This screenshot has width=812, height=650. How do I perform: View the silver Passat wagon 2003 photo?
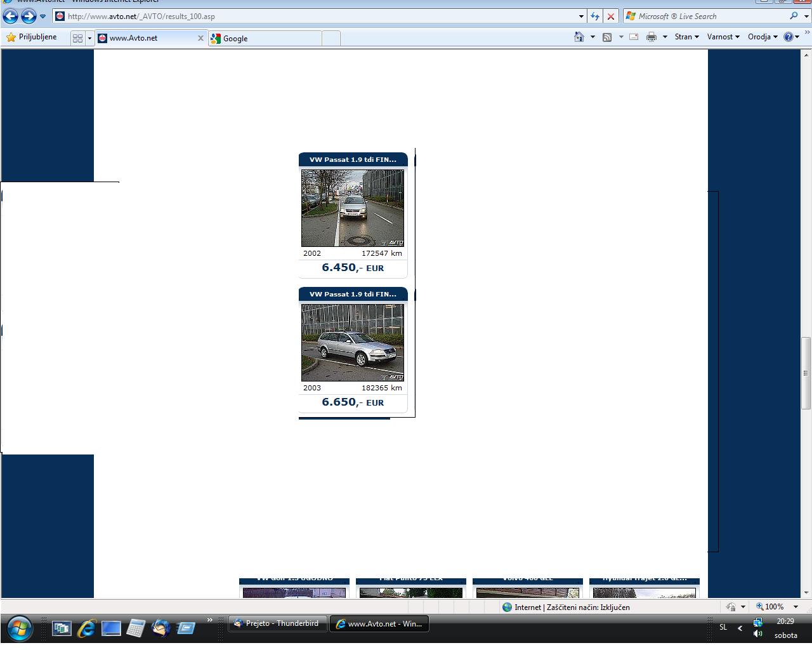[x=353, y=343]
